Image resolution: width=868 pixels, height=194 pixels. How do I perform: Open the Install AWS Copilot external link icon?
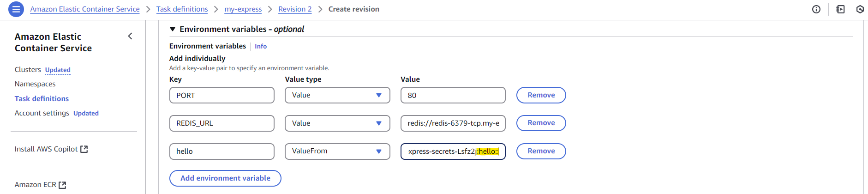pos(84,149)
